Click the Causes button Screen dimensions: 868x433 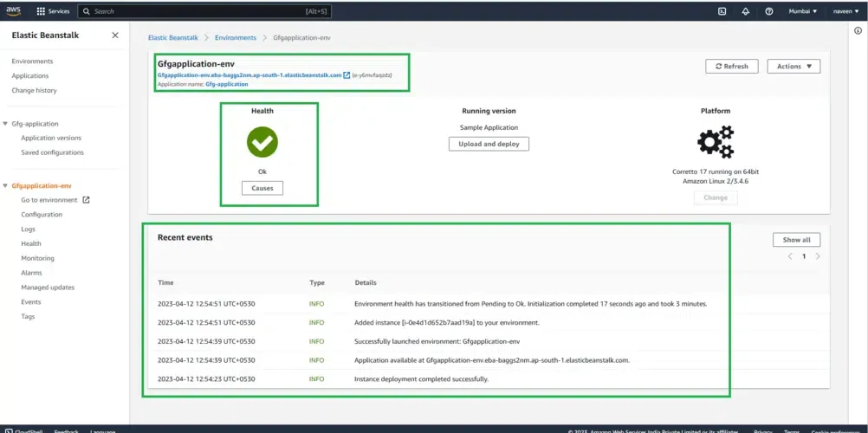(x=262, y=188)
